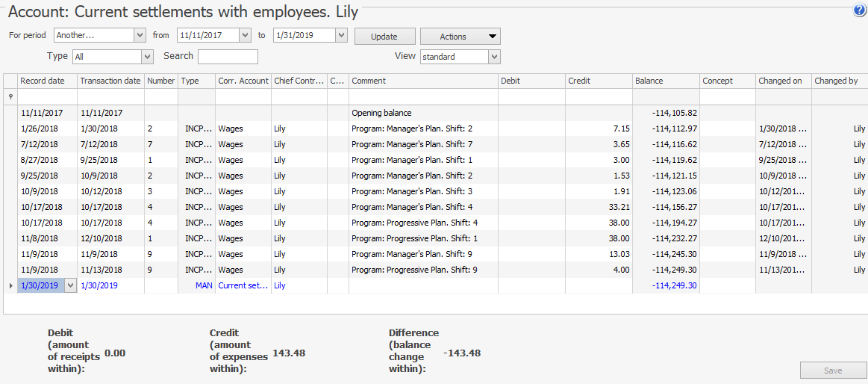Screen dimensions: 868x384
Task: Click the current row indicator arrow
Action: tap(10, 285)
